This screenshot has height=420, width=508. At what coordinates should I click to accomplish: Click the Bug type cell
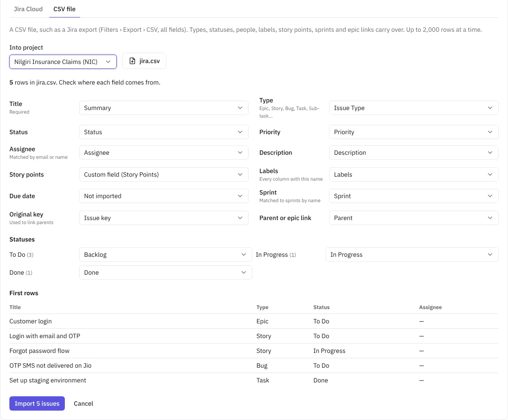click(x=262, y=365)
